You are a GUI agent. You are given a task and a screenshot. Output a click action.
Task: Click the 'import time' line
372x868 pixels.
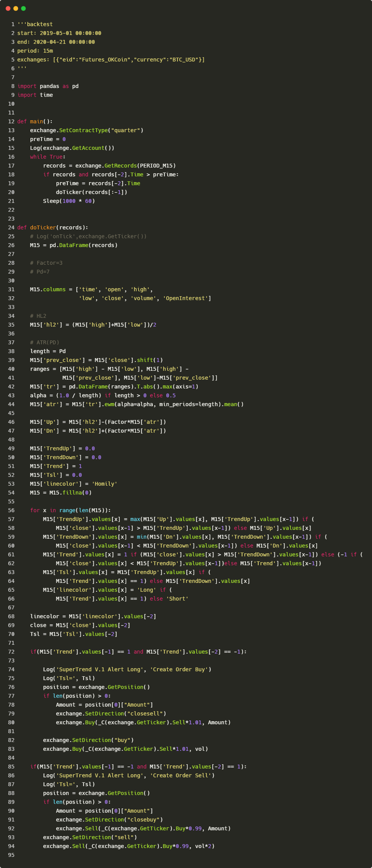[x=35, y=95]
